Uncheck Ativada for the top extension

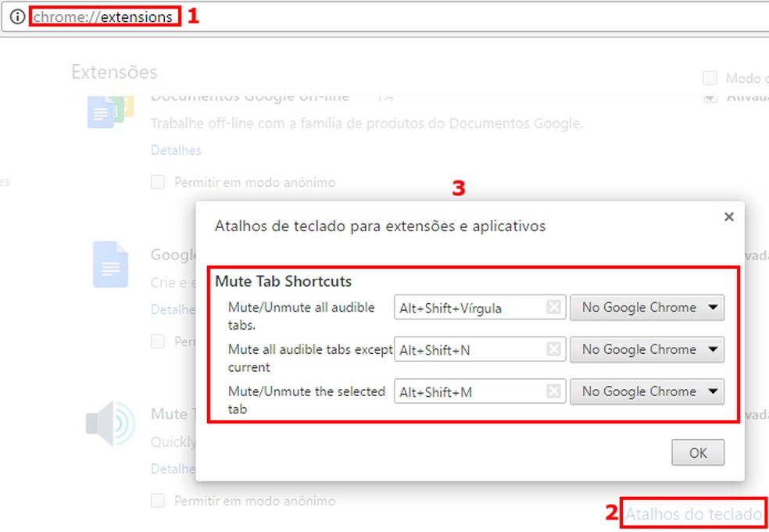(x=710, y=96)
